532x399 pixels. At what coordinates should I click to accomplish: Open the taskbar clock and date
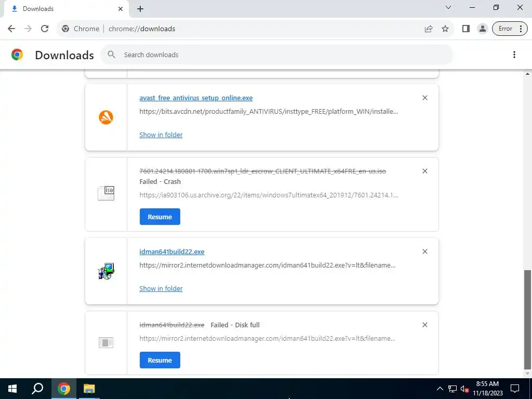coord(487,389)
